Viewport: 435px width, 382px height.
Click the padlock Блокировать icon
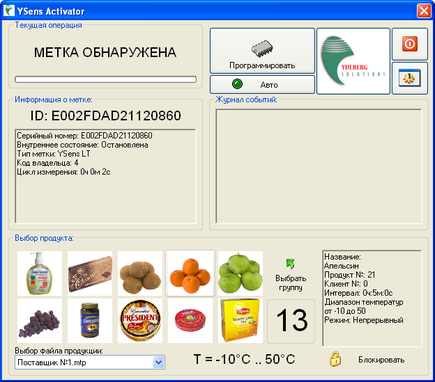point(335,359)
